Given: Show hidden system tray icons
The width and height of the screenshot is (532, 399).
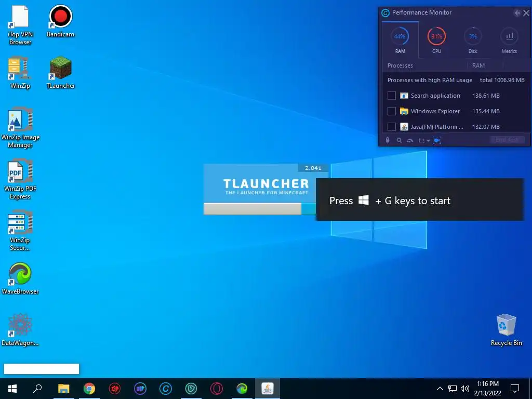Looking at the screenshot, I should (x=440, y=389).
